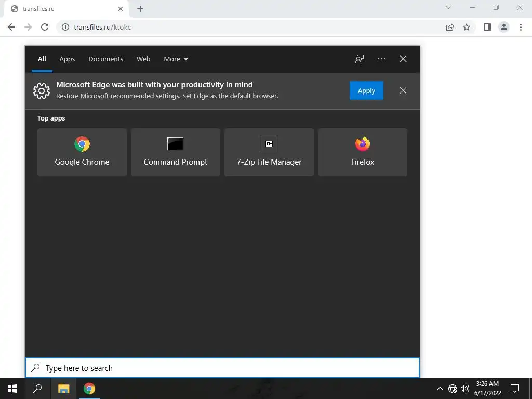This screenshot has width=532, height=399.
Task: Open Chrome tab search chevron
Action: (x=448, y=7)
